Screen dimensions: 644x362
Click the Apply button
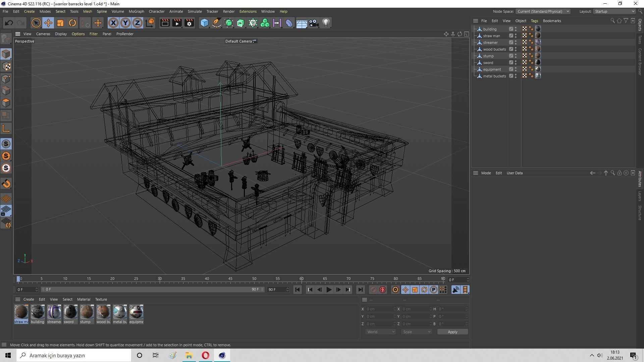[x=452, y=332]
